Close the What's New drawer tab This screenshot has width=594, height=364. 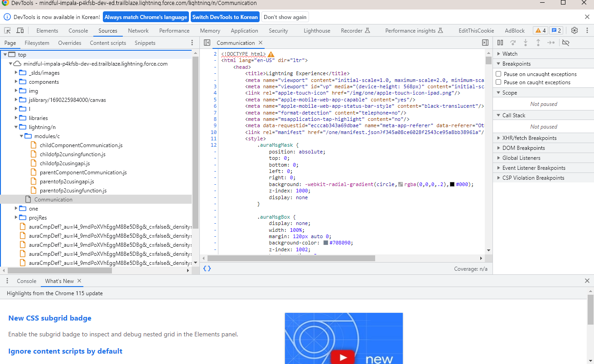click(x=79, y=281)
